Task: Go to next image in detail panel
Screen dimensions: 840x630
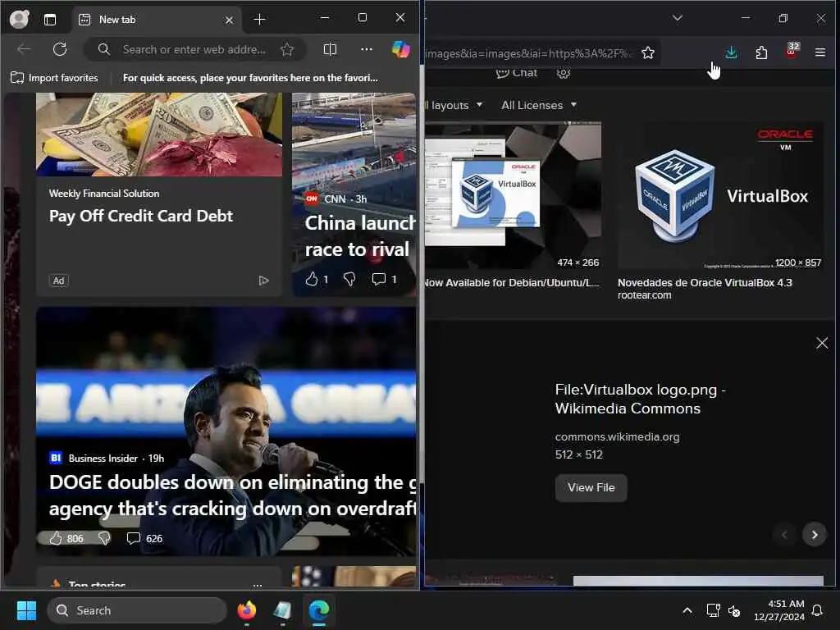Action: point(815,535)
